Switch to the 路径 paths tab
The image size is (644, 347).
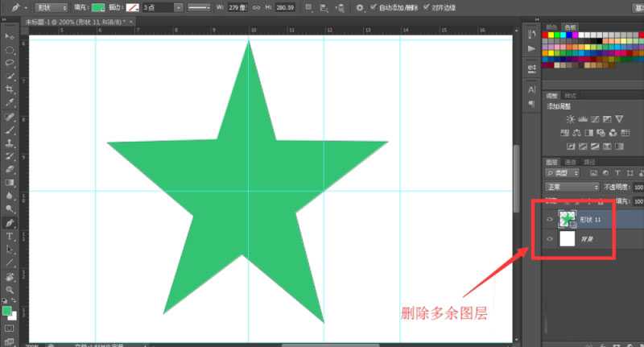pos(589,162)
